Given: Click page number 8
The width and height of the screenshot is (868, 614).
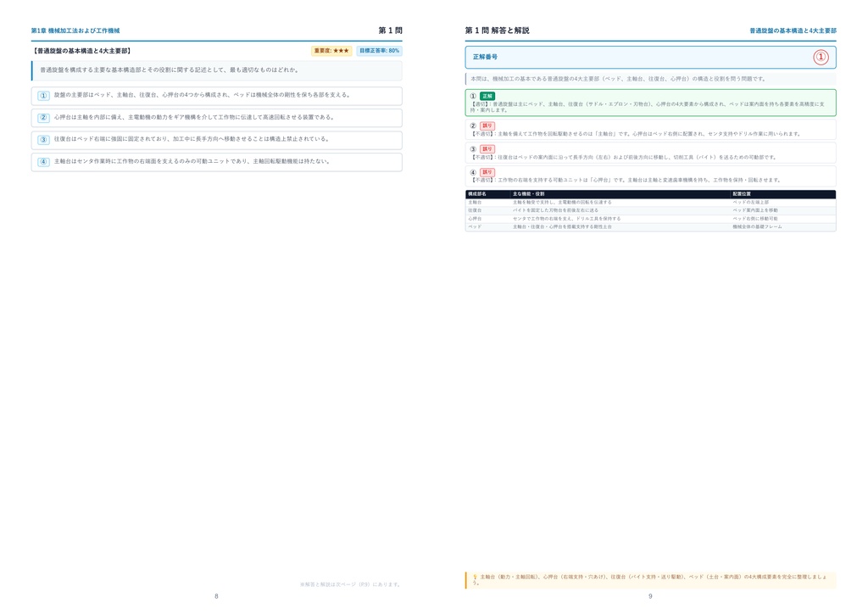Looking at the screenshot, I should (x=216, y=596).
